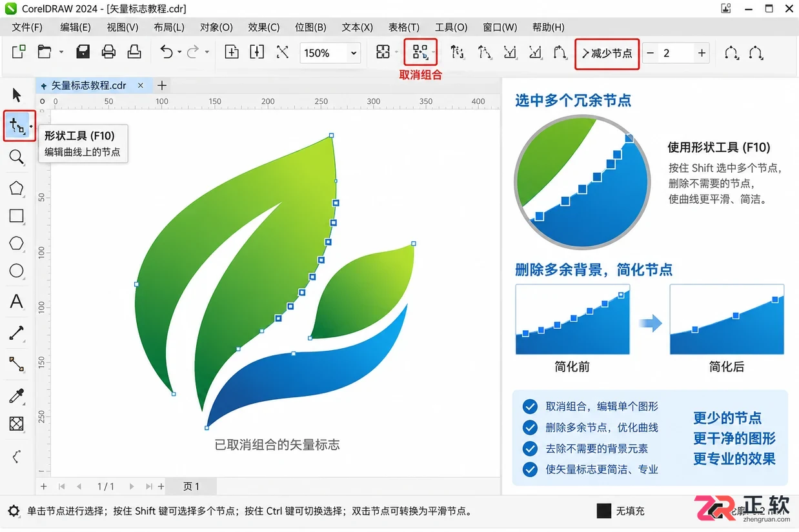This screenshot has height=532, width=799.
Task: Select the Zoom magnifier tool
Action: [x=17, y=157]
